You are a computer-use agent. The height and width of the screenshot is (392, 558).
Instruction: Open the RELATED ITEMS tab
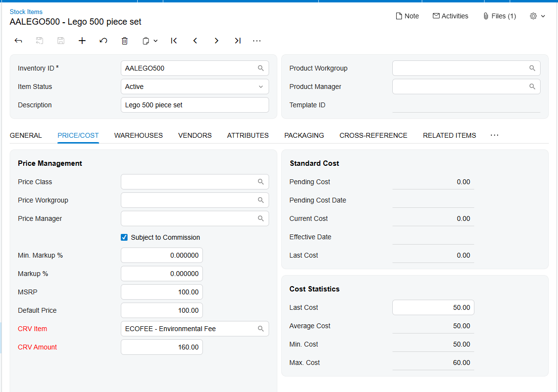pos(449,135)
